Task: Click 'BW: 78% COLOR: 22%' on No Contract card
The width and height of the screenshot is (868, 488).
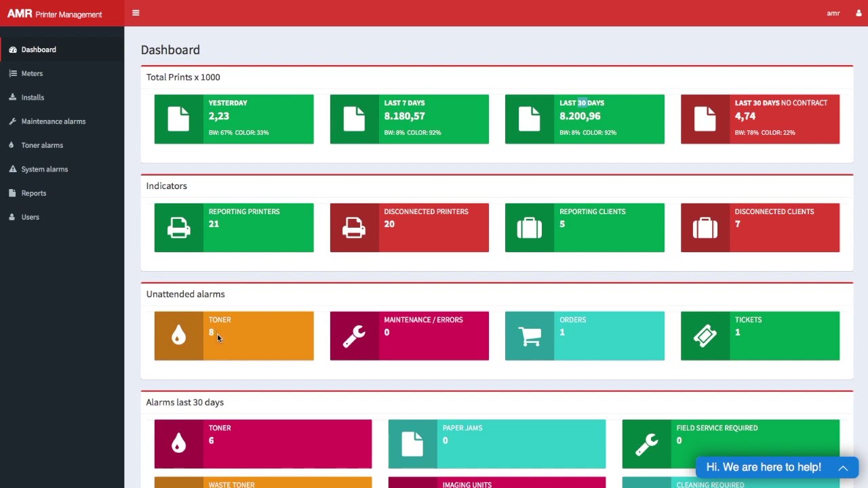Action: (x=765, y=133)
